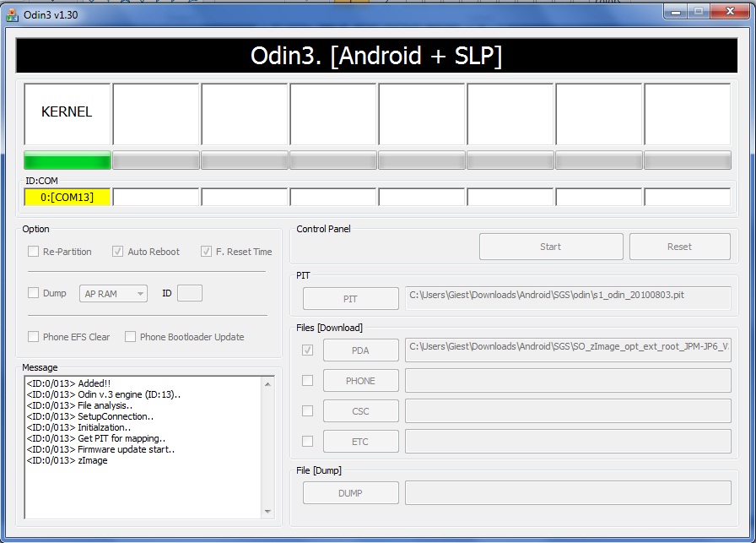
Task: Toggle the Re-Partition checkbox
Action: [33, 252]
